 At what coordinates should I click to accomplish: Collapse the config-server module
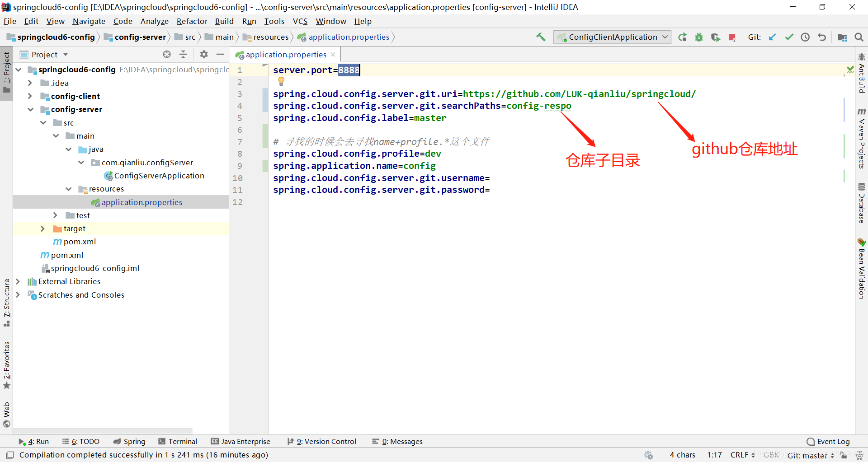coord(30,109)
